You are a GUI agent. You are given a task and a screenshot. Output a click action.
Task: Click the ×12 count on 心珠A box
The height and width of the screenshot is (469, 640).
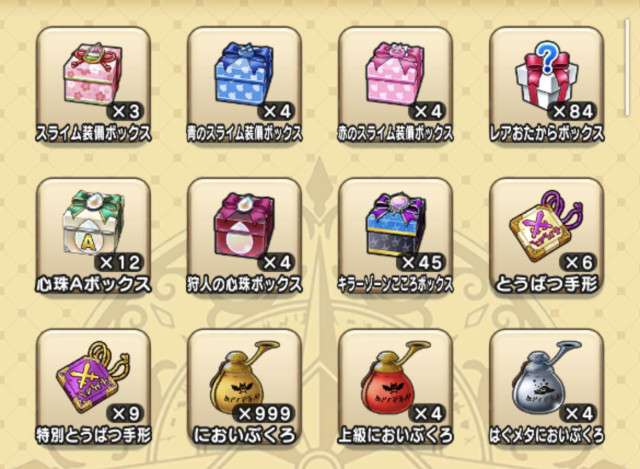point(118,262)
